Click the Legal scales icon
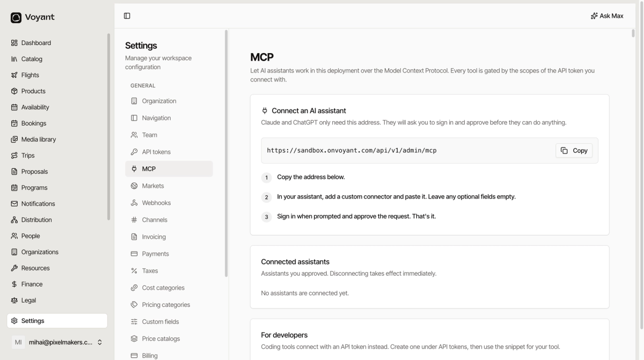 [x=14, y=300]
